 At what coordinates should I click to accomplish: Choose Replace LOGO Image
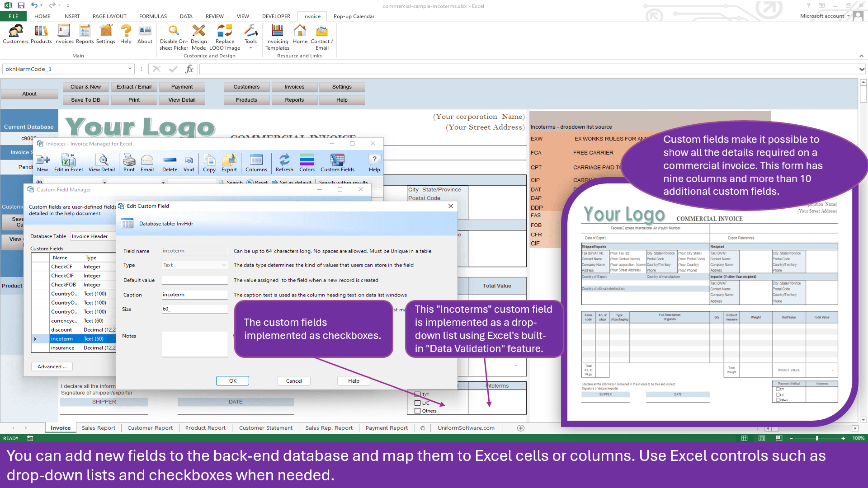(225, 38)
